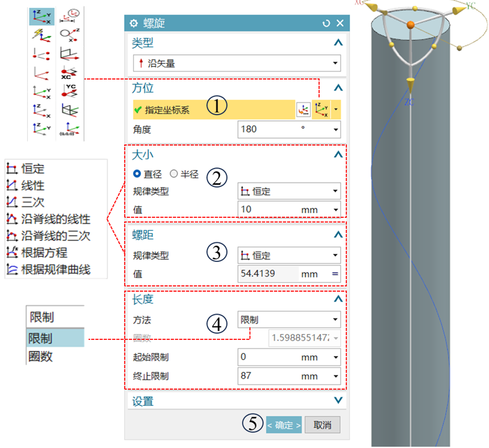
Task: Open the 方法 dropdown showing 限制
Action: tap(289, 320)
